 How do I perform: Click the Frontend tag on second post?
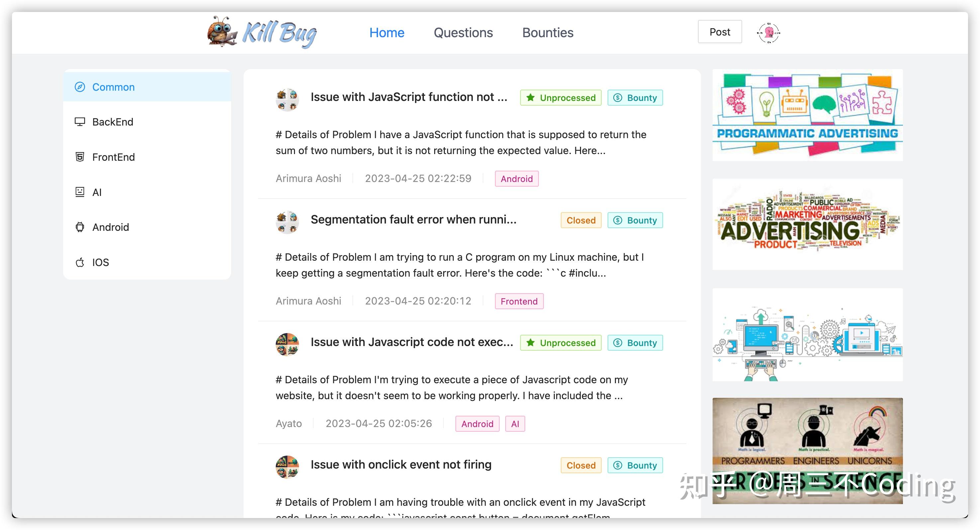tap(519, 301)
